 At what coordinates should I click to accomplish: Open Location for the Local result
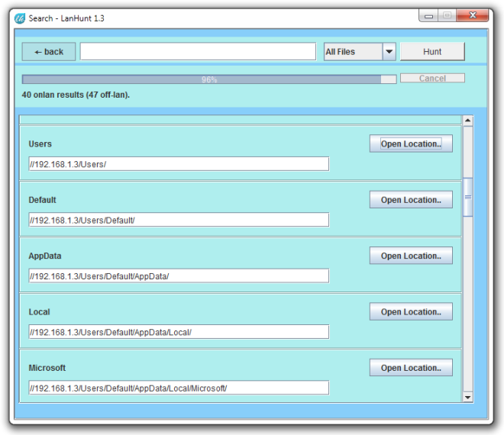point(411,311)
